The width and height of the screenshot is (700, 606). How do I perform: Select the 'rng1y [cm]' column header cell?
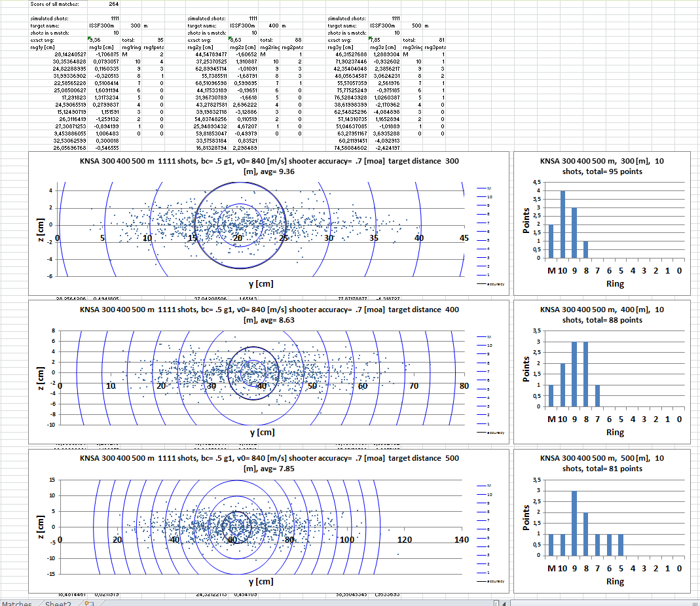58,47
